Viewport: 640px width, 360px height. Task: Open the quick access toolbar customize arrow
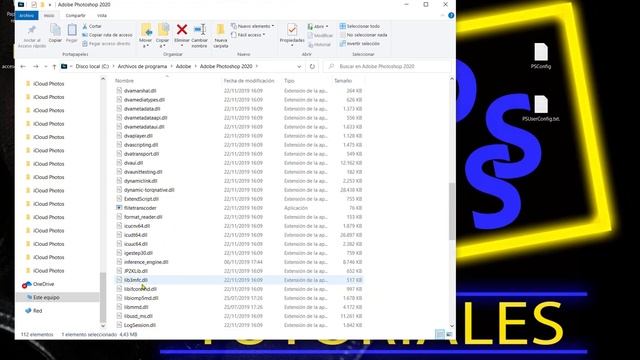[50, 4]
